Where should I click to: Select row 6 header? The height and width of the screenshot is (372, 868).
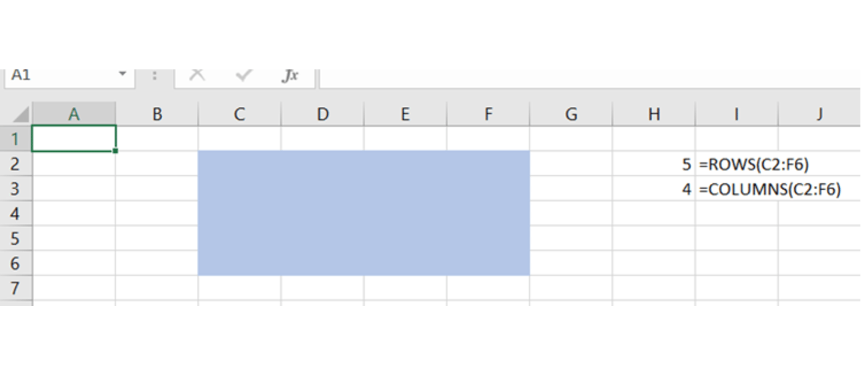[15, 264]
